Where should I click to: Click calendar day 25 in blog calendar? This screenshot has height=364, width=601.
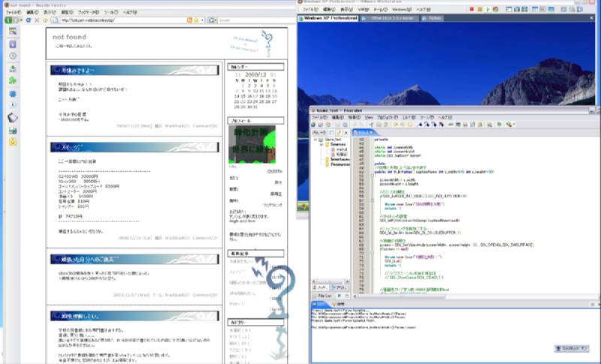[261, 102]
